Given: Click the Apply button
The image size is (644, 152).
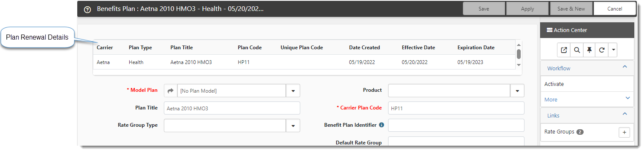Looking at the screenshot, I should (x=527, y=8).
